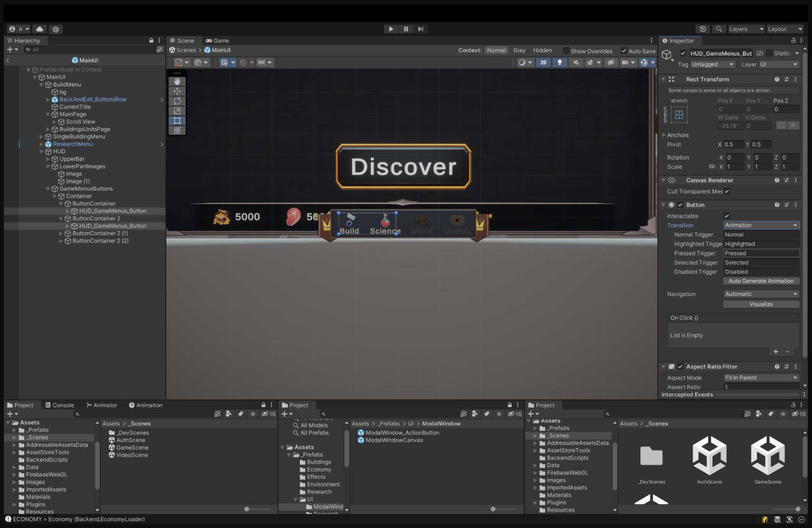Open the Tag Untagged dropdown
Screen dimensions: 812x528
pyautogui.click(x=712, y=64)
